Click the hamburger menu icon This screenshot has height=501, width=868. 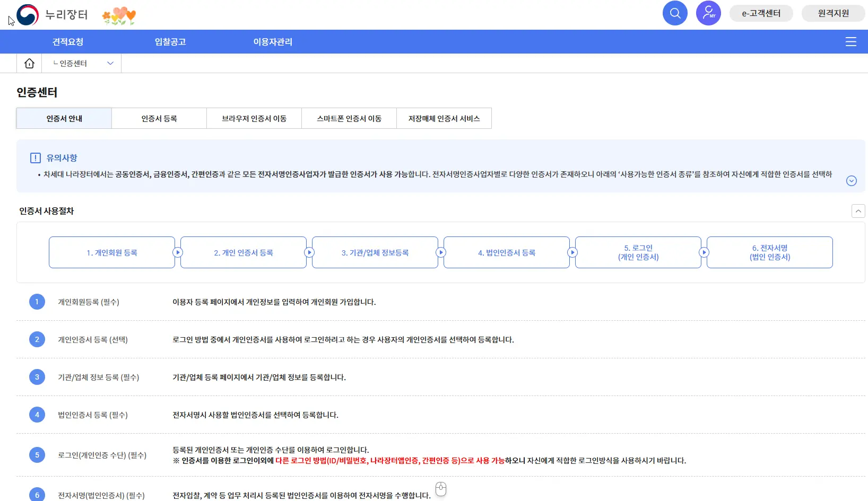tap(851, 41)
